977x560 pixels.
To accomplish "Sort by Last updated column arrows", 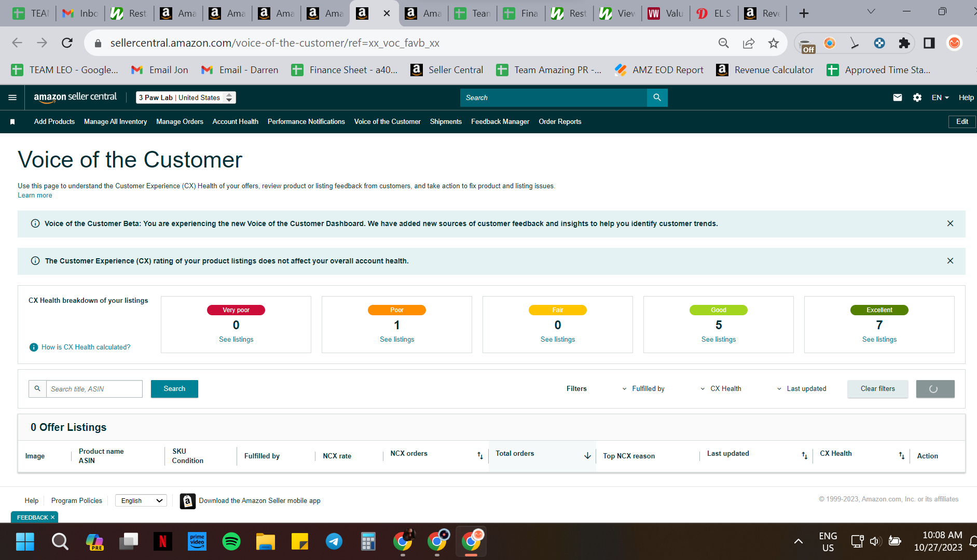I will point(804,456).
